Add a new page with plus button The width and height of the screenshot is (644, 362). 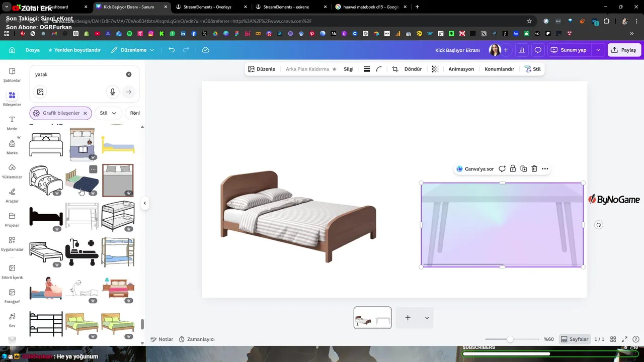click(x=408, y=318)
